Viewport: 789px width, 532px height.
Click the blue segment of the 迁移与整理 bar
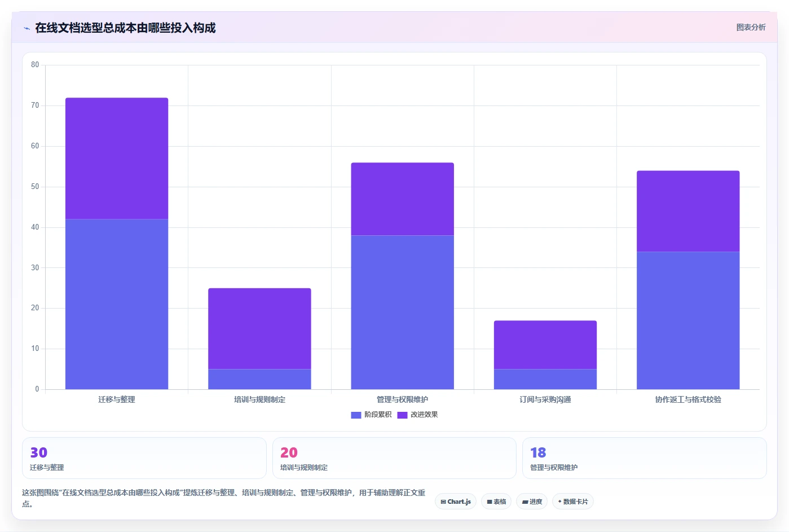[x=117, y=304]
